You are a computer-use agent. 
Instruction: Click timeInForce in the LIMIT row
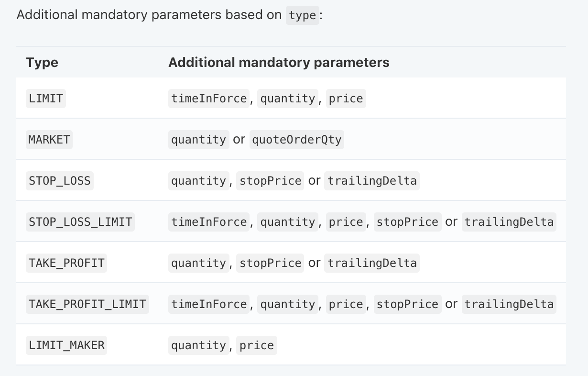(x=209, y=99)
